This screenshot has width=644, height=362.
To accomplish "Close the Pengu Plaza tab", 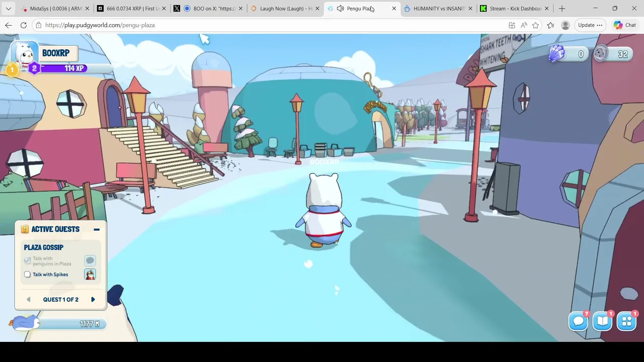I will point(394,9).
